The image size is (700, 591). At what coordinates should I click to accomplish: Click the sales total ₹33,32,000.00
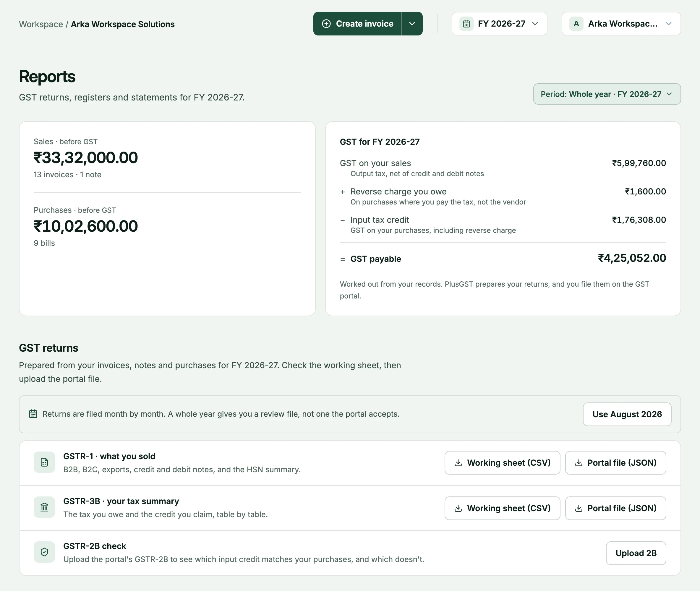tap(86, 158)
